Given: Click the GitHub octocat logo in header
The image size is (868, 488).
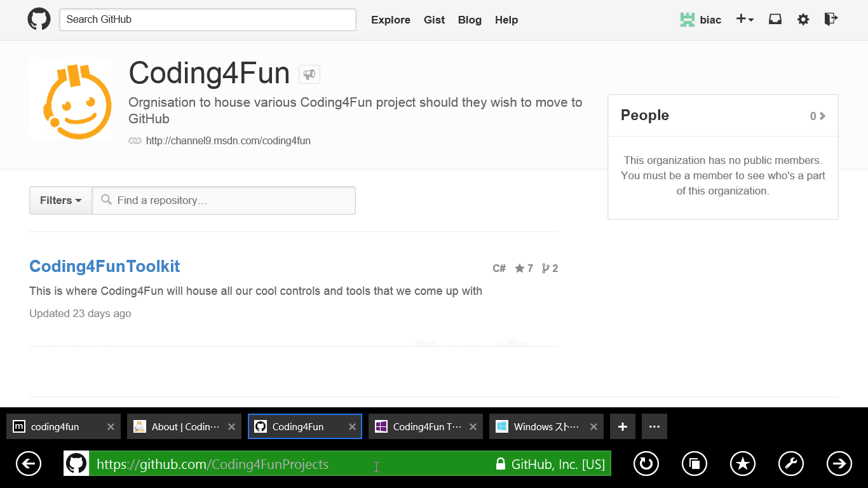Looking at the screenshot, I should click(39, 19).
